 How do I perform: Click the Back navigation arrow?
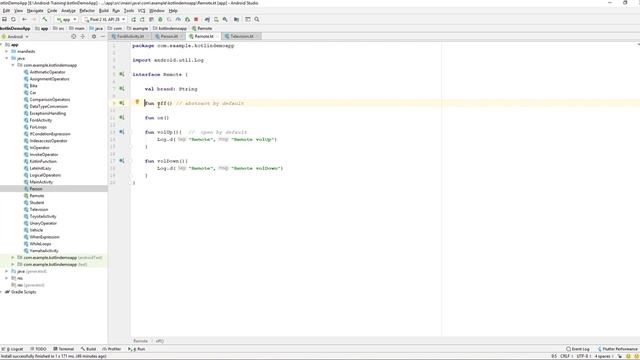pos(24,19)
